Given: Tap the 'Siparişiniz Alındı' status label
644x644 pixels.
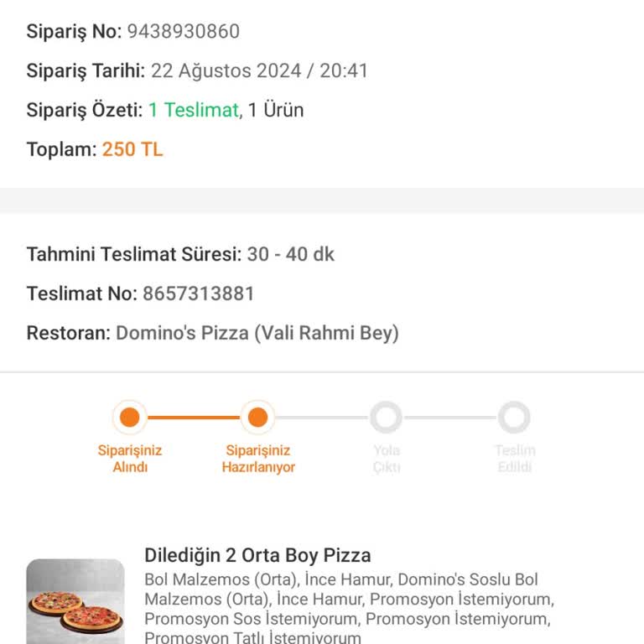Looking at the screenshot, I should coord(130,459).
